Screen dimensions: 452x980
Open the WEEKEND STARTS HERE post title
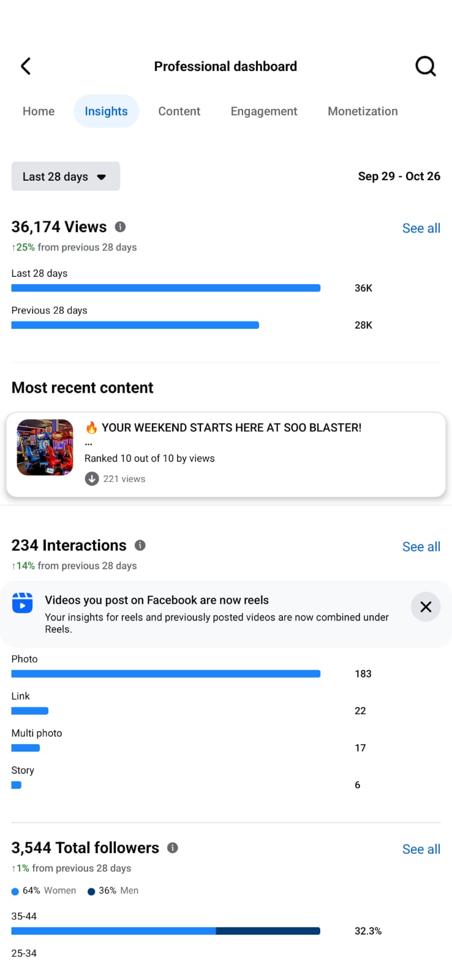tap(232, 428)
